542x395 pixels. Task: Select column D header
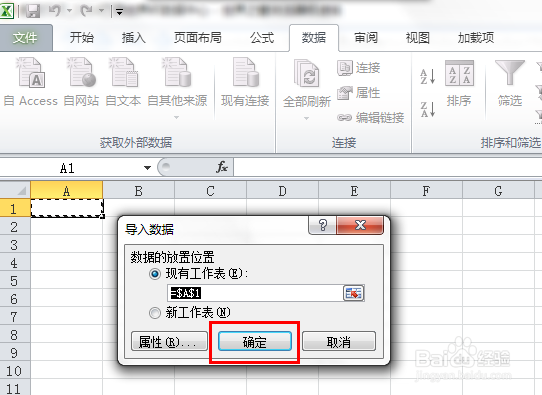tap(282, 190)
